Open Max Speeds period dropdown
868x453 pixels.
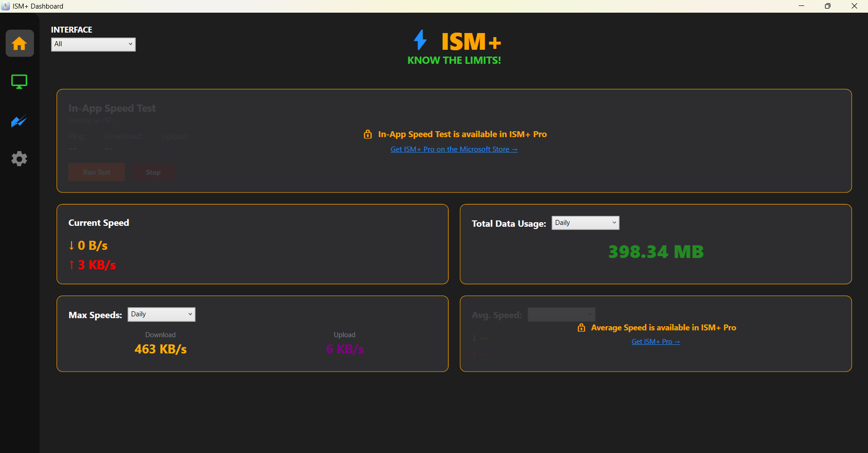tap(161, 315)
